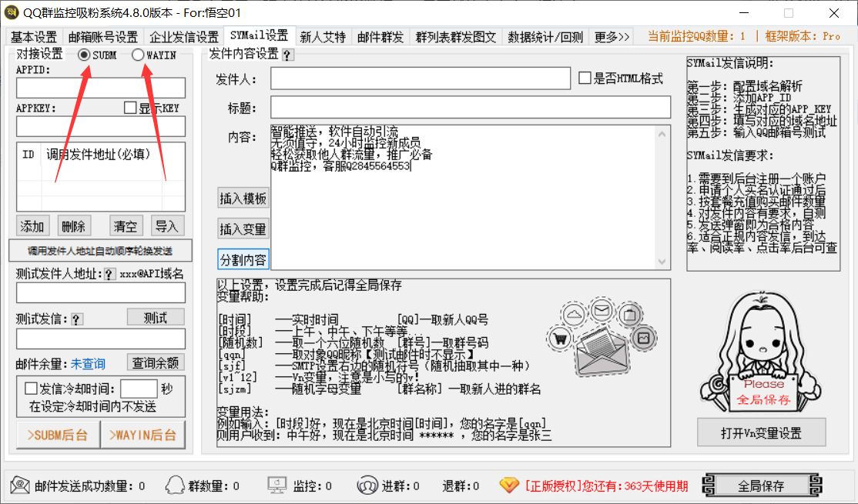The height and width of the screenshot is (504, 858).
Task: Click the 导入 button
Action: [167, 225]
